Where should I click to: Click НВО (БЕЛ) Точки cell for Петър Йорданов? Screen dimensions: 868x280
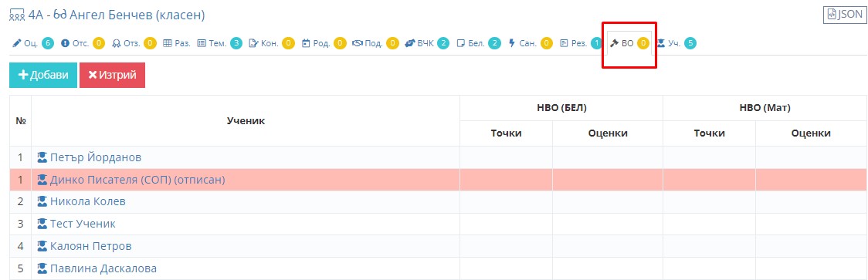coord(506,157)
